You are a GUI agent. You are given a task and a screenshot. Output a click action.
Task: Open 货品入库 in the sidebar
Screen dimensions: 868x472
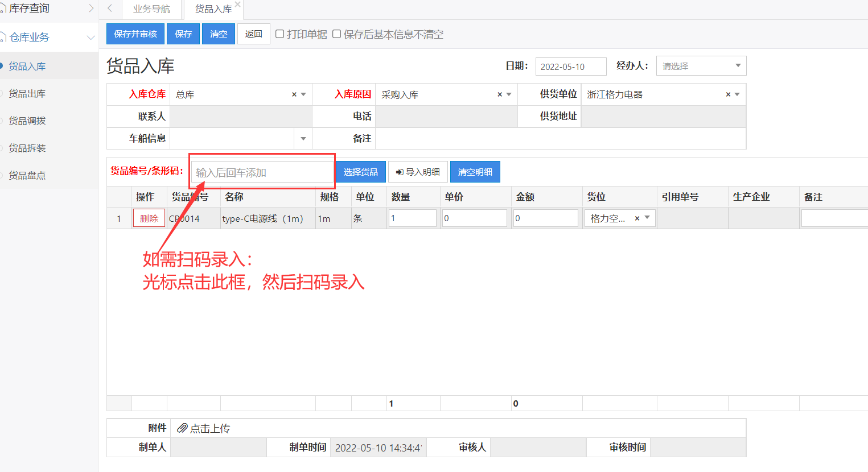(x=27, y=67)
